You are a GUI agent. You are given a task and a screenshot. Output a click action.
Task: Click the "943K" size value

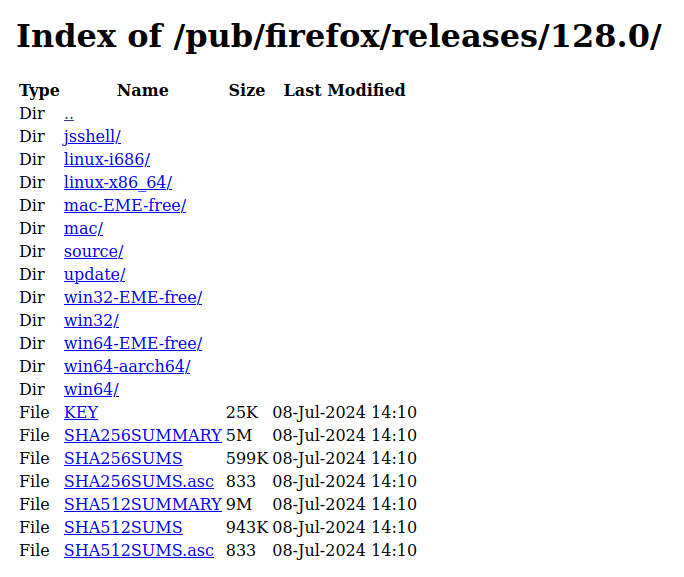(247, 527)
